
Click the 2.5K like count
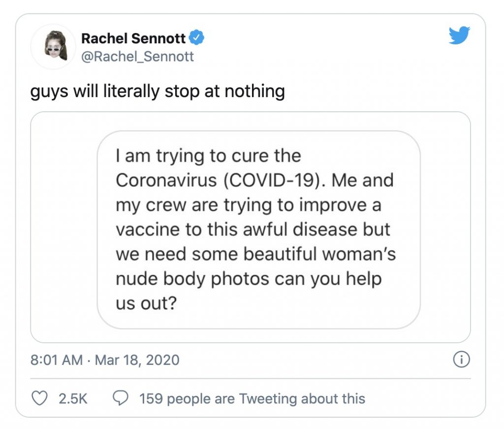[x=73, y=398]
